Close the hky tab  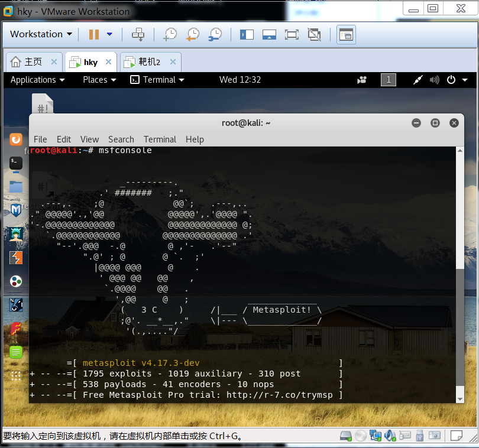[x=108, y=62]
